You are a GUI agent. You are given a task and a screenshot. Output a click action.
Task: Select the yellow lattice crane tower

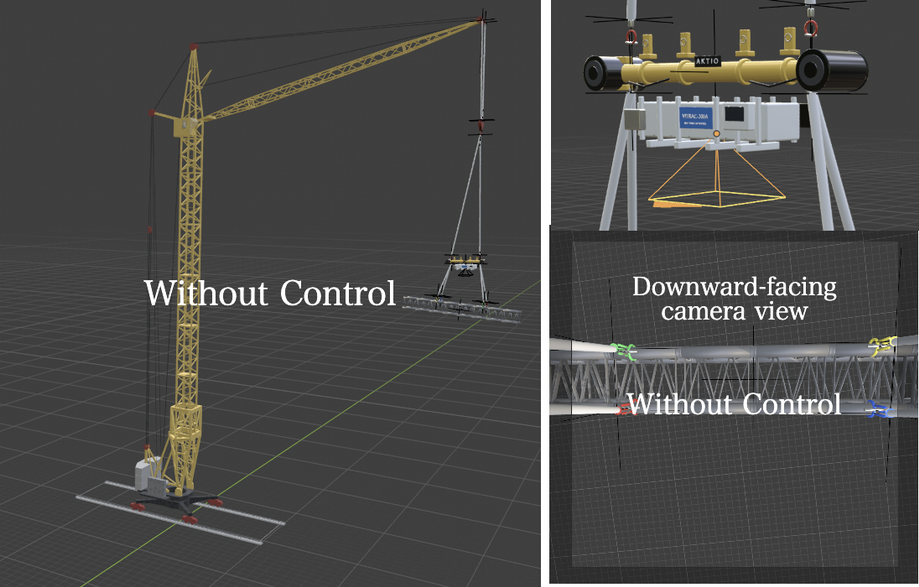(x=188, y=269)
